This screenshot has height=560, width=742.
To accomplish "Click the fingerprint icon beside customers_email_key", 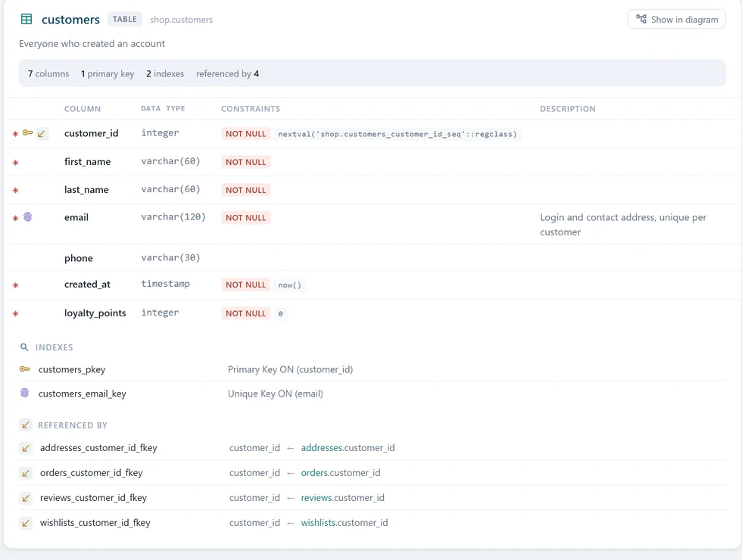I will point(24,393).
